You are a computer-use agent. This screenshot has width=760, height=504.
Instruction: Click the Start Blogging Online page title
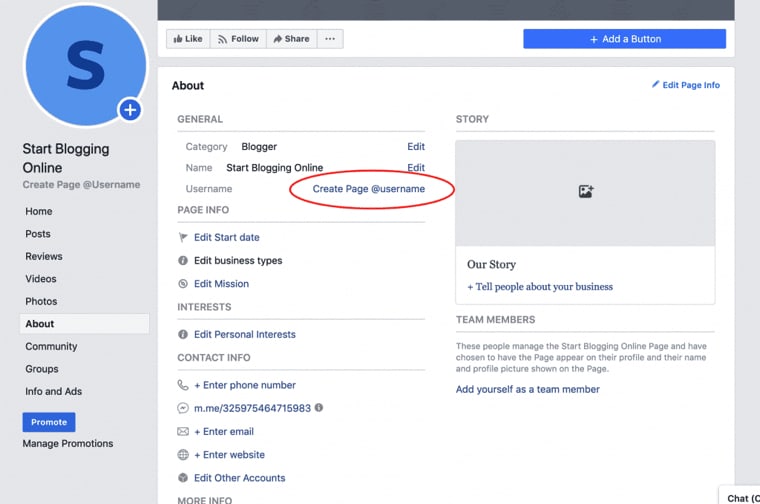pos(66,158)
